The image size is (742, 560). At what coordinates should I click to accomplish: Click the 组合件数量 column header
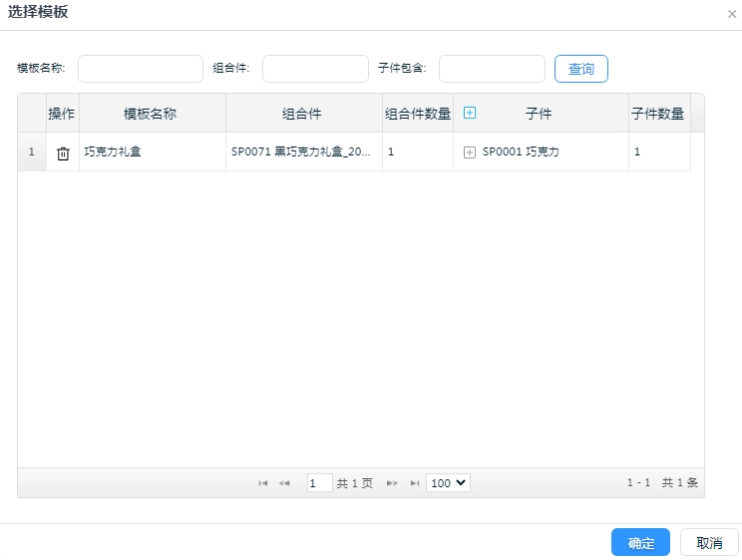(418, 114)
